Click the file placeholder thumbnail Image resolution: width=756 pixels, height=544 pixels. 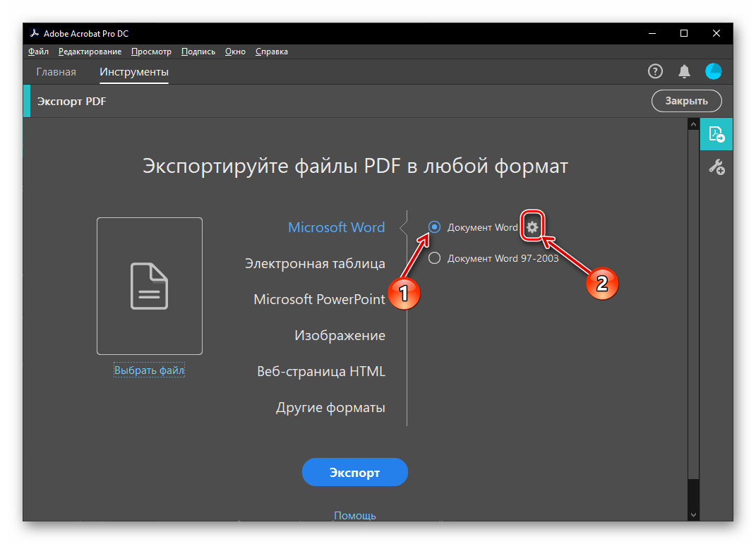click(x=150, y=286)
